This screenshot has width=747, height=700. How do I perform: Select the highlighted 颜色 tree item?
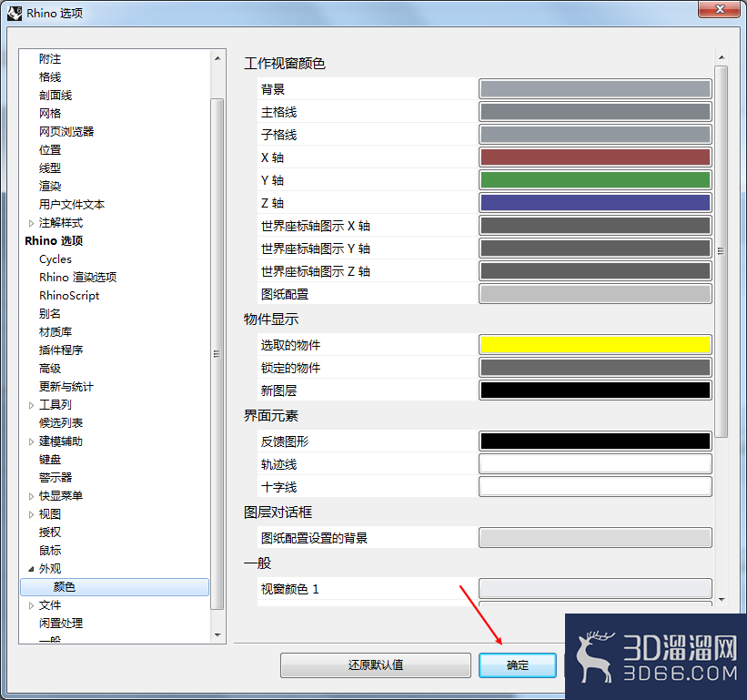pos(115,587)
